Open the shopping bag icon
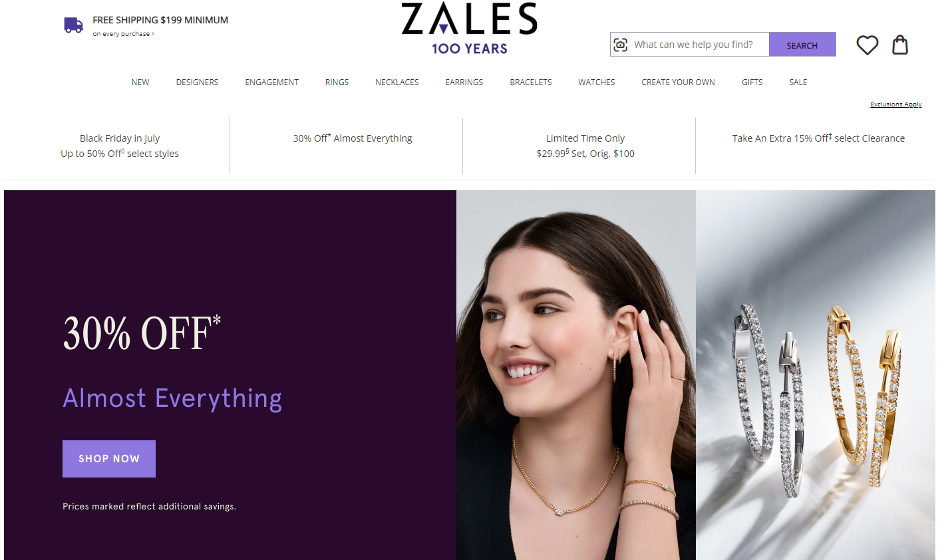946x560 pixels. click(x=900, y=45)
